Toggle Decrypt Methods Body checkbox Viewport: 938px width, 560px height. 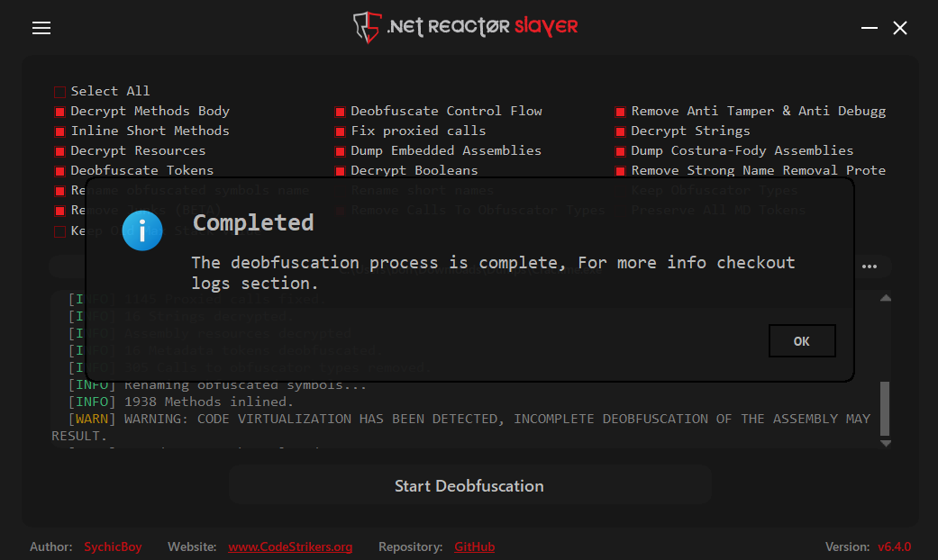(x=60, y=112)
